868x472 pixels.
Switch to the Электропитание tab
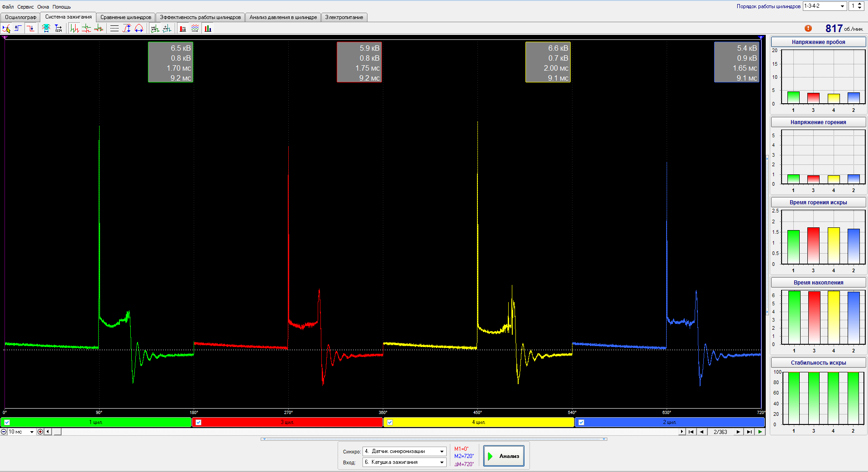coord(344,17)
